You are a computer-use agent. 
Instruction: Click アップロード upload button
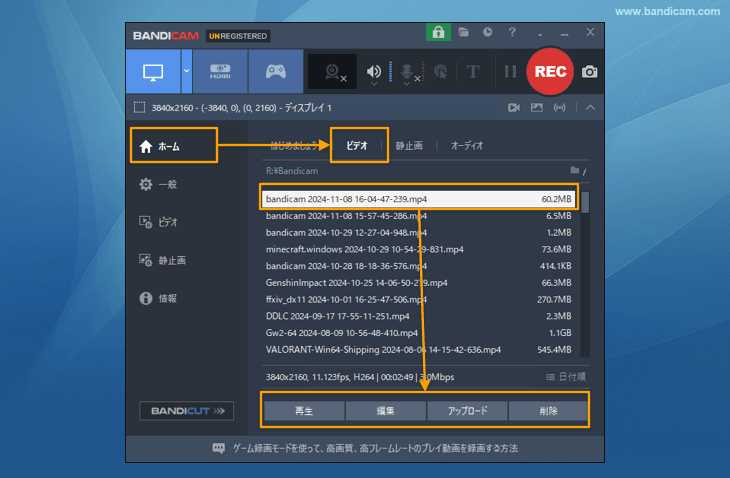point(467,411)
